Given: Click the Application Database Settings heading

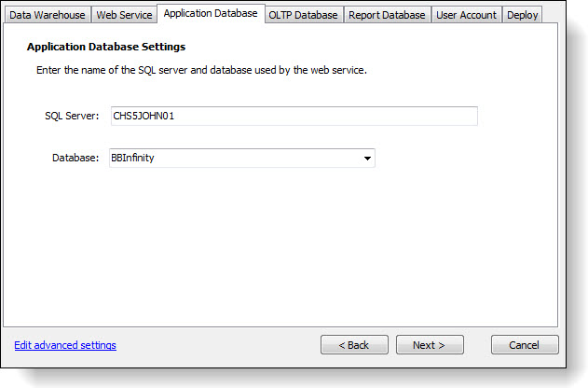Looking at the screenshot, I should click(105, 47).
